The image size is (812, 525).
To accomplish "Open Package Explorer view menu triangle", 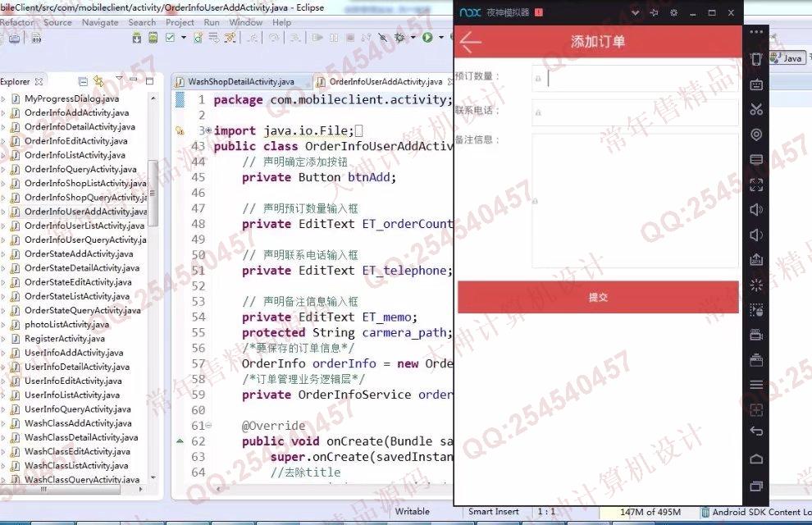I will pos(119,80).
